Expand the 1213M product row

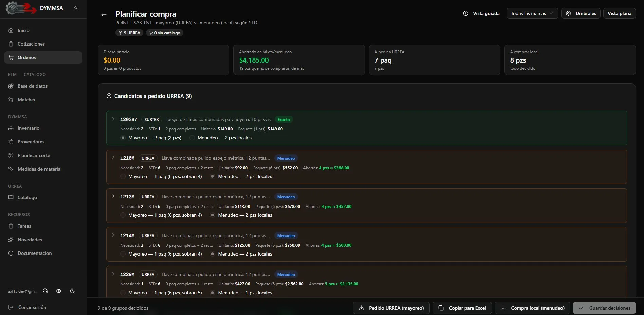tap(113, 196)
